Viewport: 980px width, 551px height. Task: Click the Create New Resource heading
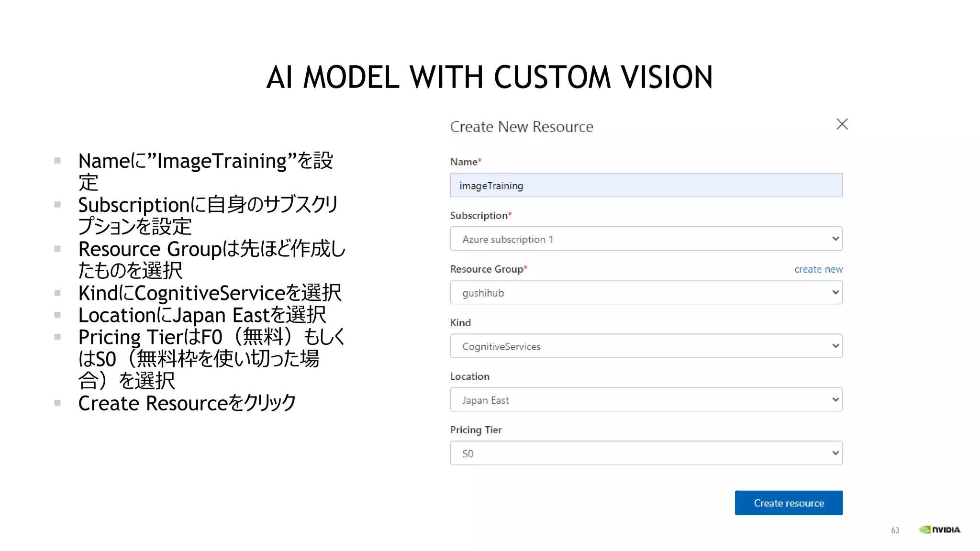pos(522,127)
